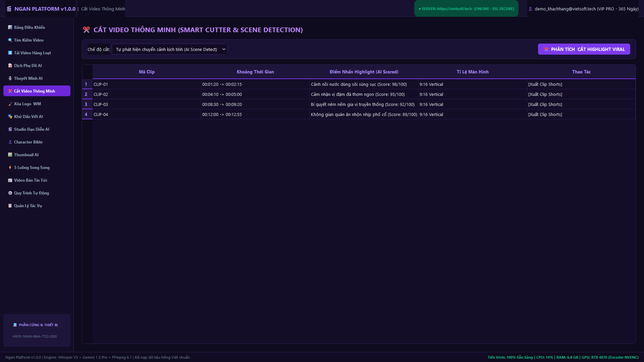Click the Tìm Kiếm Video search icon

point(10,40)
